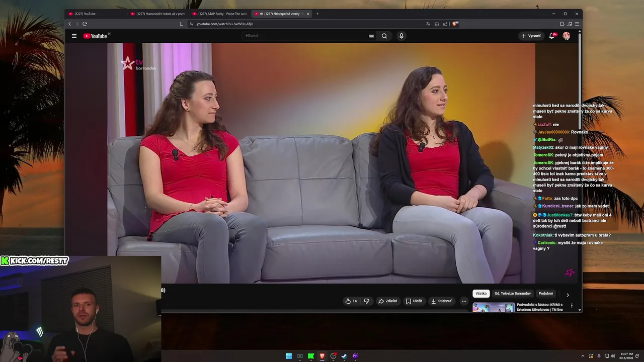This screenshot has width=644, height=362.
Task: Open on-screen keyboard icon in search box
Action: pos(371,36)
